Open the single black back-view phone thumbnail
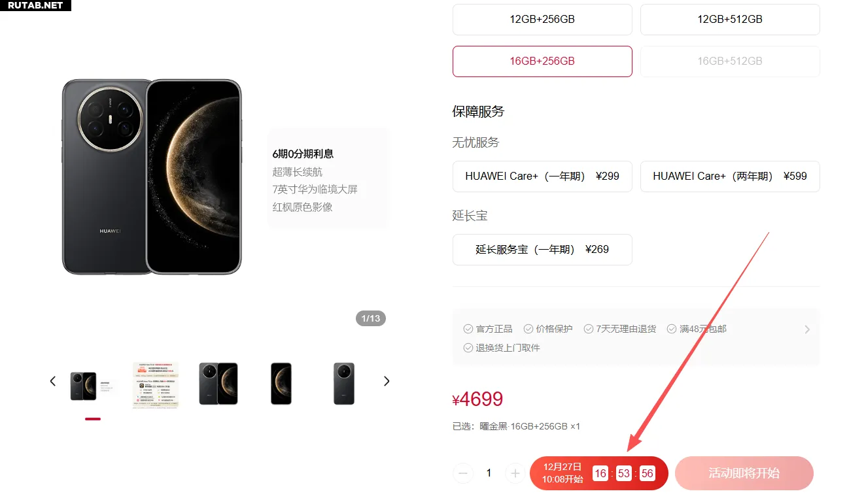 pyautogui.click(x=344, y=384)
